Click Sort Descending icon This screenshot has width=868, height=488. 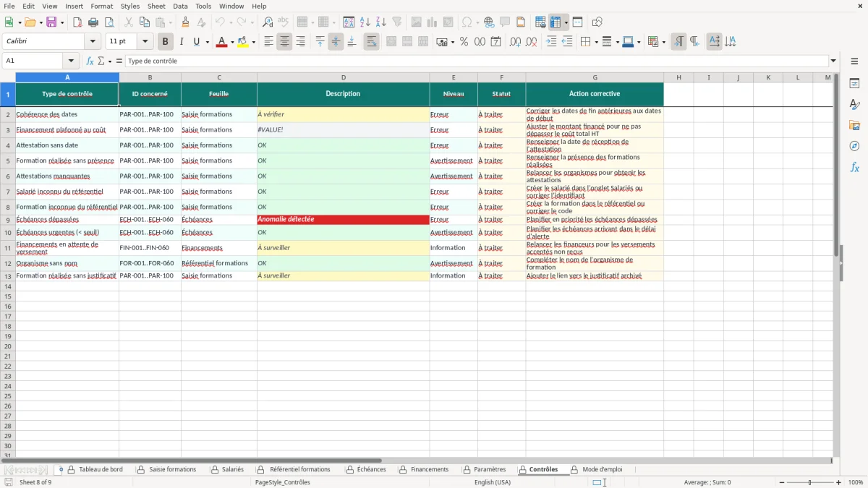pos(380,22)
